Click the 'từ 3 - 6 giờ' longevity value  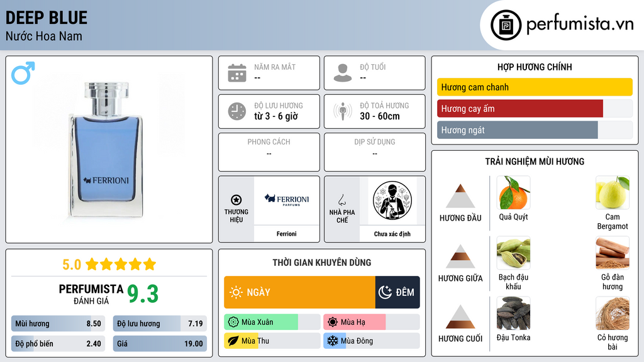tap(276, 116)
